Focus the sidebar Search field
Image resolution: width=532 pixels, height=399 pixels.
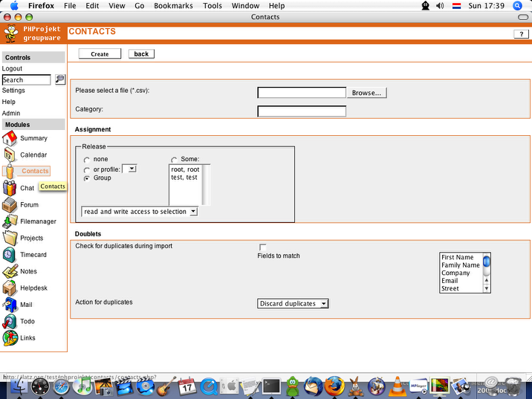[x=26, y=80]
